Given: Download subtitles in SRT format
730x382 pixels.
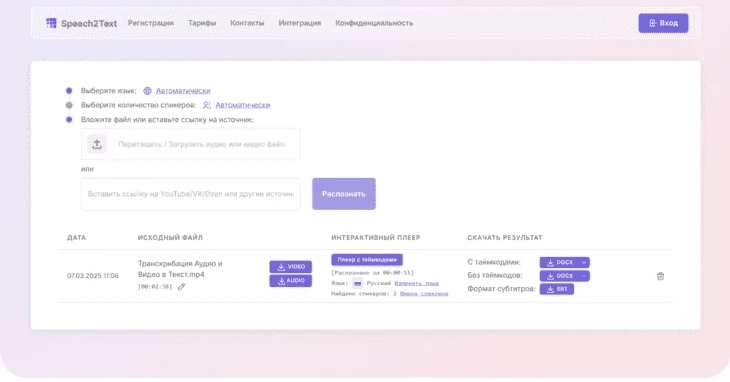Looking at the screenshot, I should tap(557, 289).
